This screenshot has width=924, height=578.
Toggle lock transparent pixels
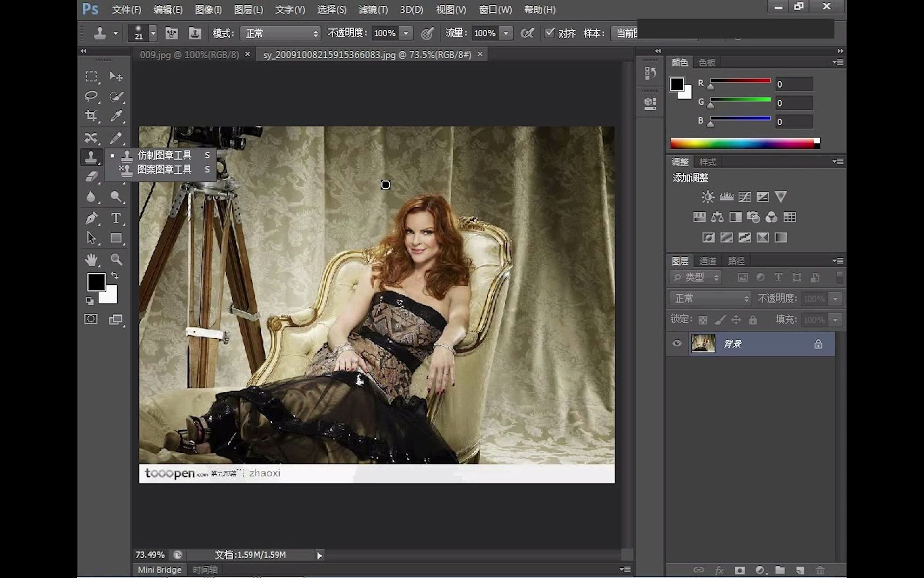[703, 320]
